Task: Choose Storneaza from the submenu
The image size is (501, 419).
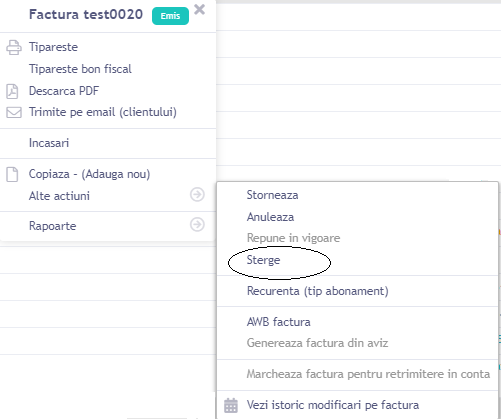Action: point(272,195)
